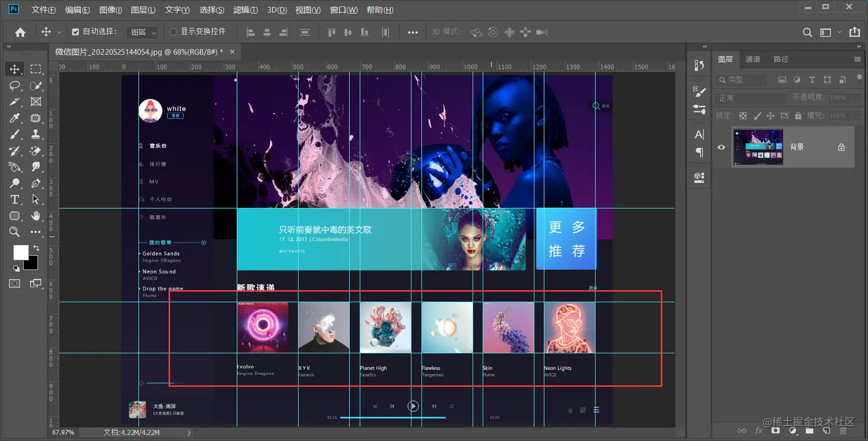Select the Move tool in the toolbox
Viewport: 868px width, 441px height.
pyautogui.click(x=15, y=69)
